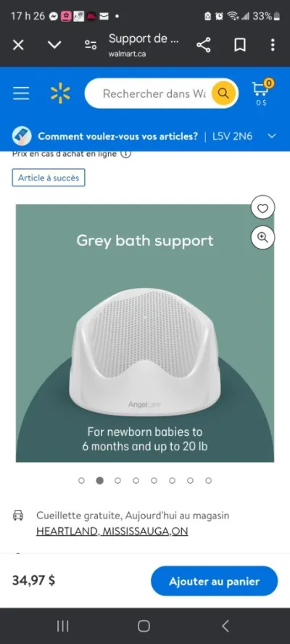
Task: Select the last image carousel dot
Action: [x=208, y=480]
